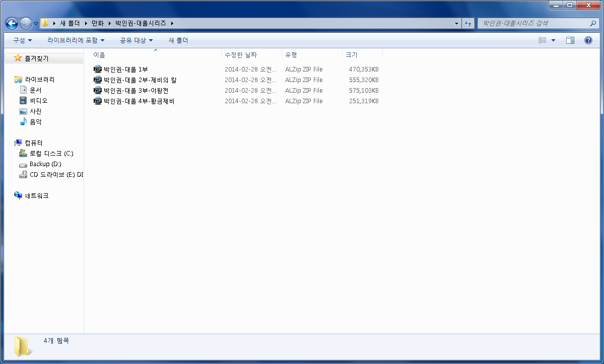Toggle the preview pane icon

[570, 40]
